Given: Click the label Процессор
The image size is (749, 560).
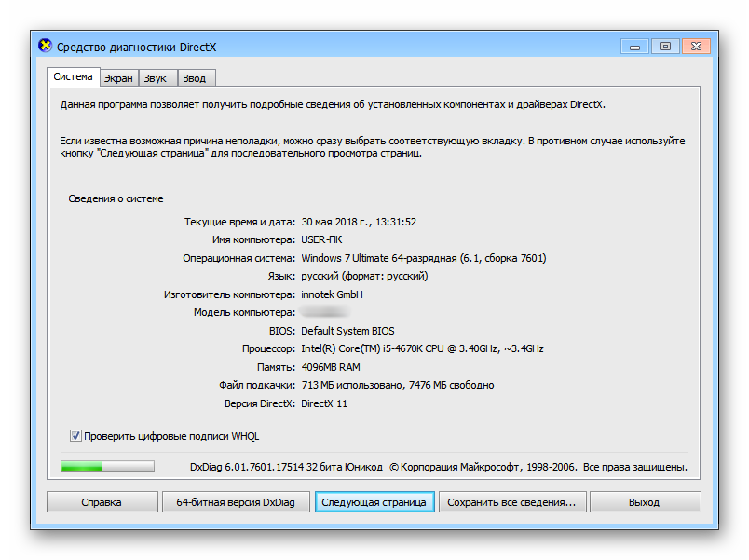Looking at the screenshot, I should (268, 348).
